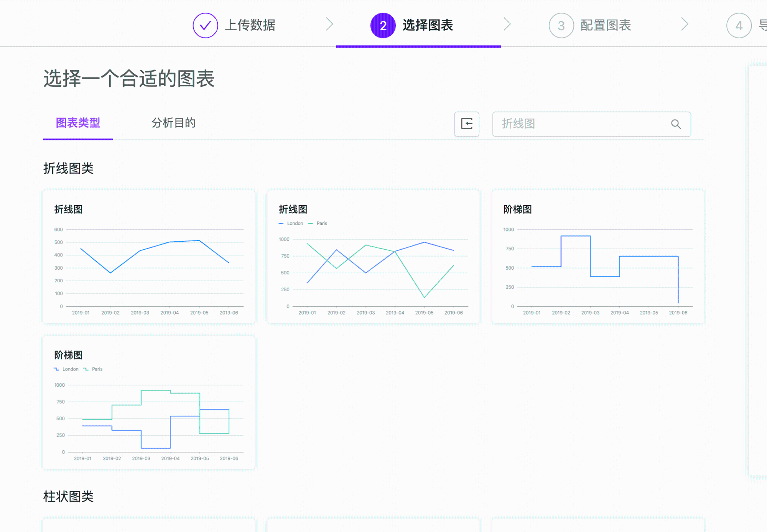The height and width of the screenshot is (532, 767).
Task: Choose the single-series 折线图 chart card
Action: point(149,257)
